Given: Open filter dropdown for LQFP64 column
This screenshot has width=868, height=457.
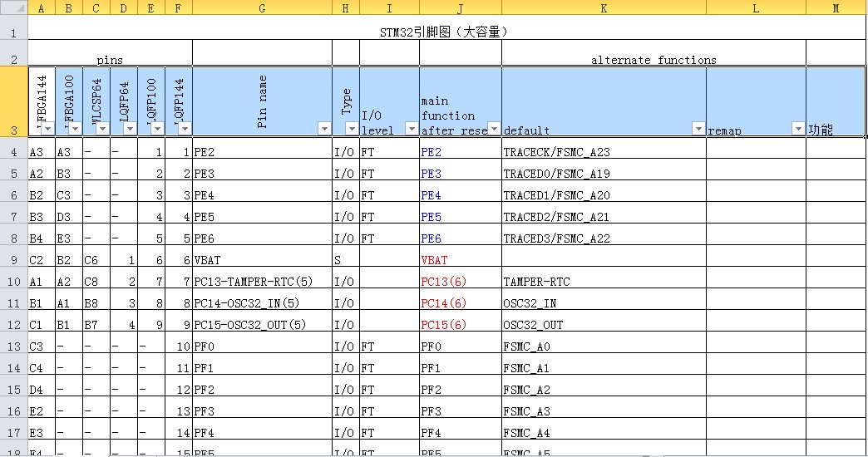Looking at the screenshot, I should [x=130, y=129].
